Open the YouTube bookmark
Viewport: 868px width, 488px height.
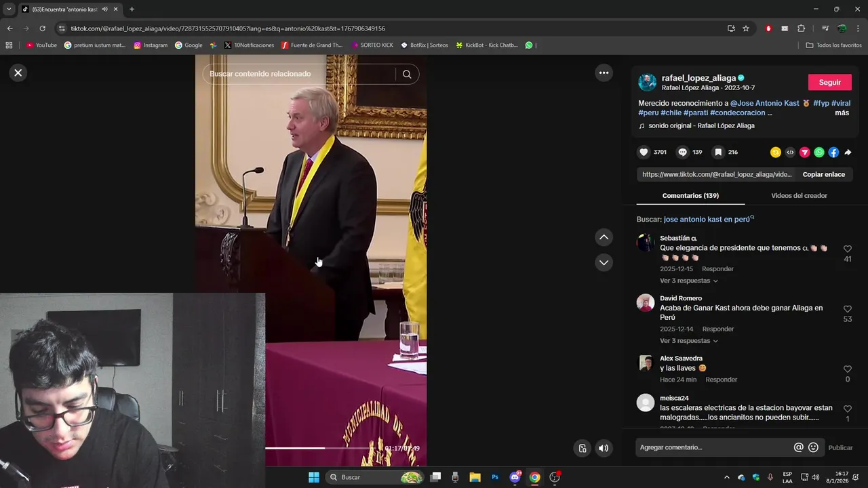coord(41,45)
